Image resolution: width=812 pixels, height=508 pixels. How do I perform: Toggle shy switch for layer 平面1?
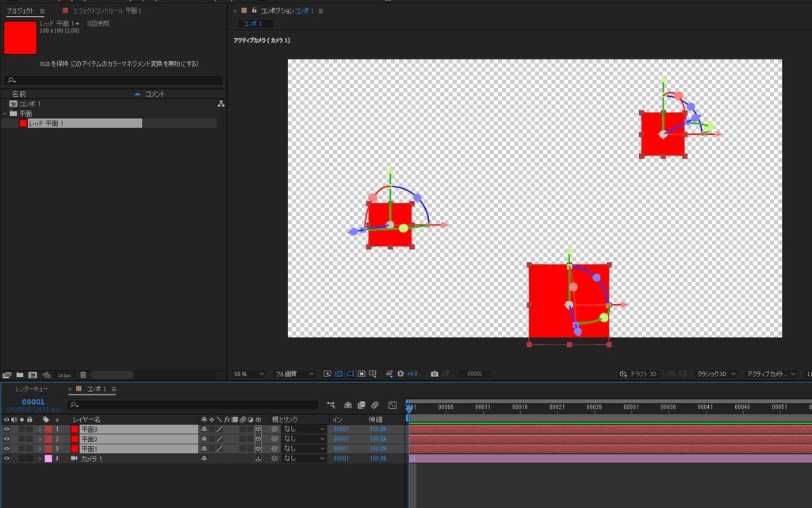204,449
